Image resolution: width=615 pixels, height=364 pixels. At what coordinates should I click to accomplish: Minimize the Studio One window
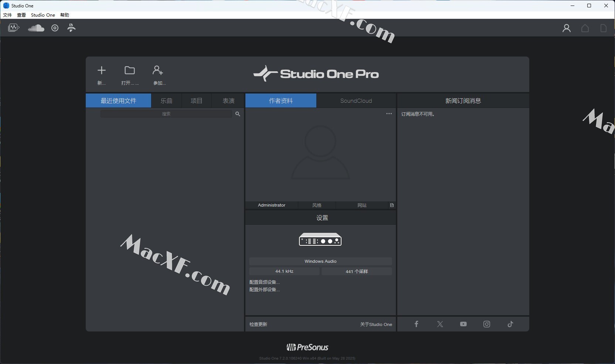click(573, 6)
